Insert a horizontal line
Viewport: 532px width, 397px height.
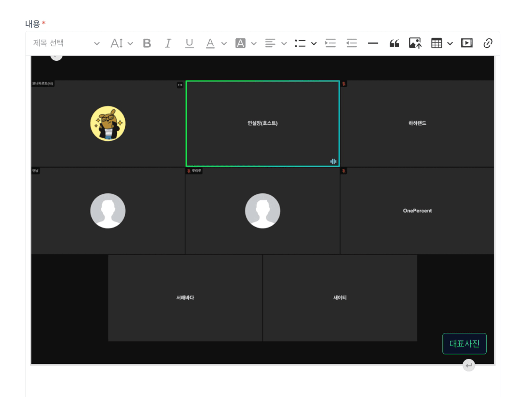pos(373,43)
